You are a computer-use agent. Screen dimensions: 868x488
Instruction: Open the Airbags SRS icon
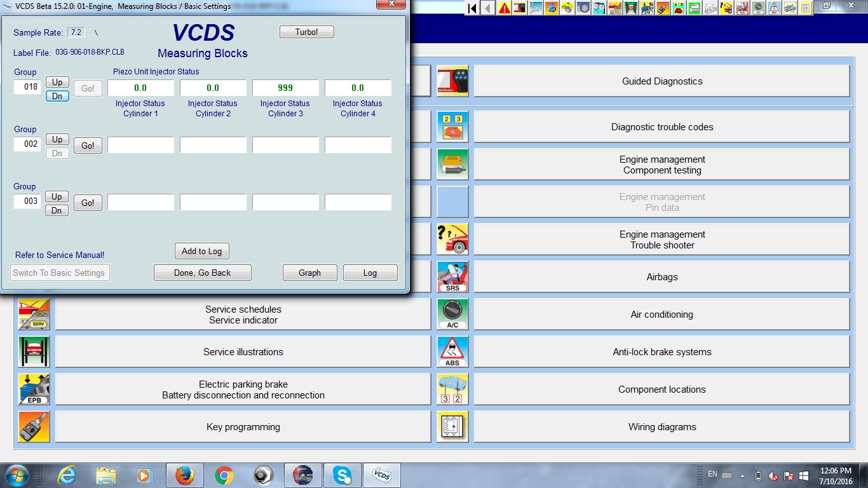pyautogui.click(x=452, y=277)
